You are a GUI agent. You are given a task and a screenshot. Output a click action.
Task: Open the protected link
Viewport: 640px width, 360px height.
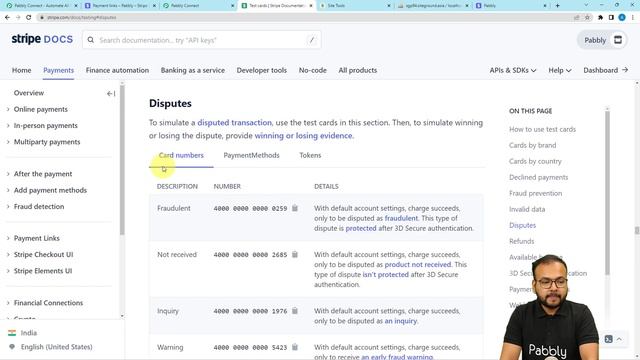tap(361, 228)
